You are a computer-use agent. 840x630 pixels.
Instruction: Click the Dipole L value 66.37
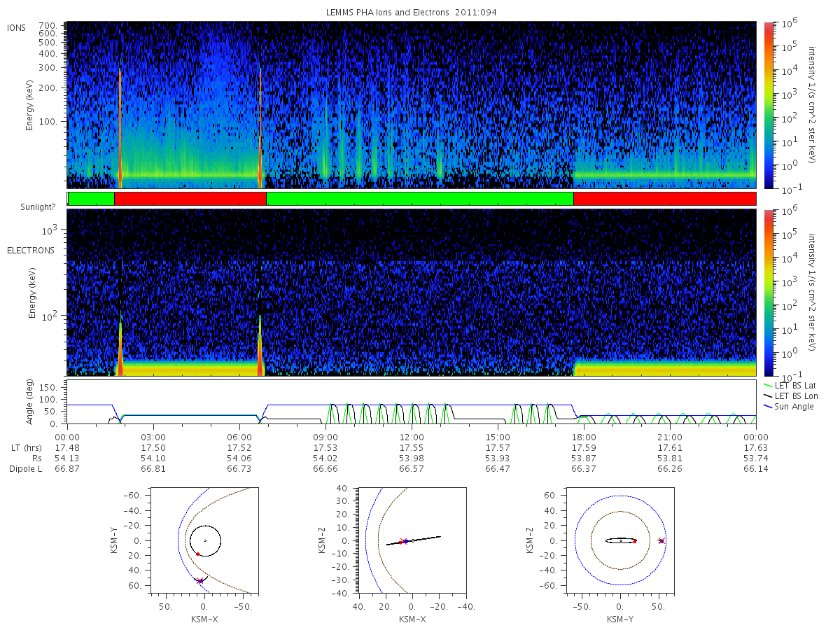point(584,469)
